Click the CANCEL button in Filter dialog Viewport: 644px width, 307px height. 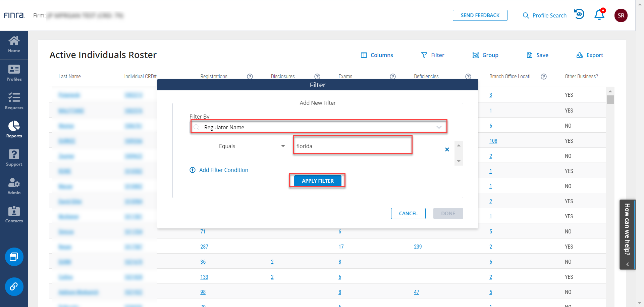(x=408, y=214)
